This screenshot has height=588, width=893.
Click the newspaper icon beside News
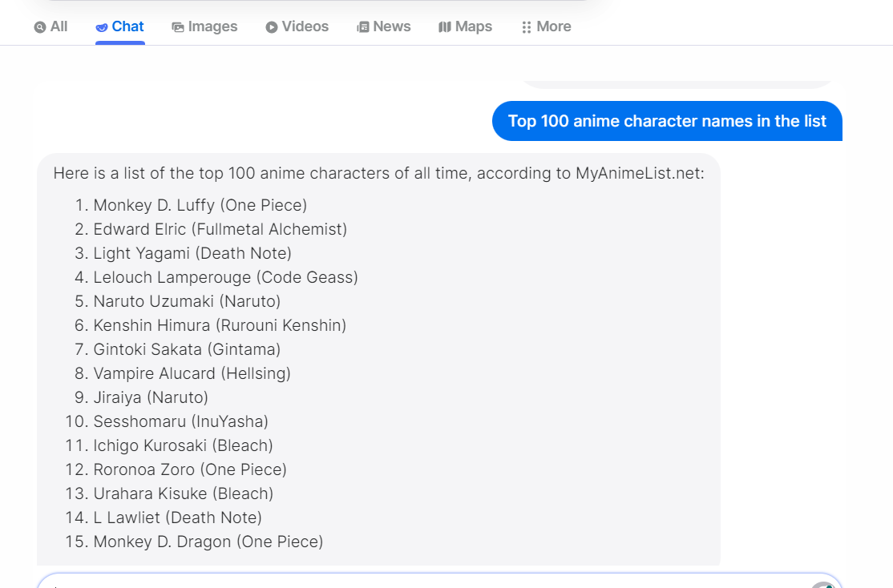click(x=363, y=27)
